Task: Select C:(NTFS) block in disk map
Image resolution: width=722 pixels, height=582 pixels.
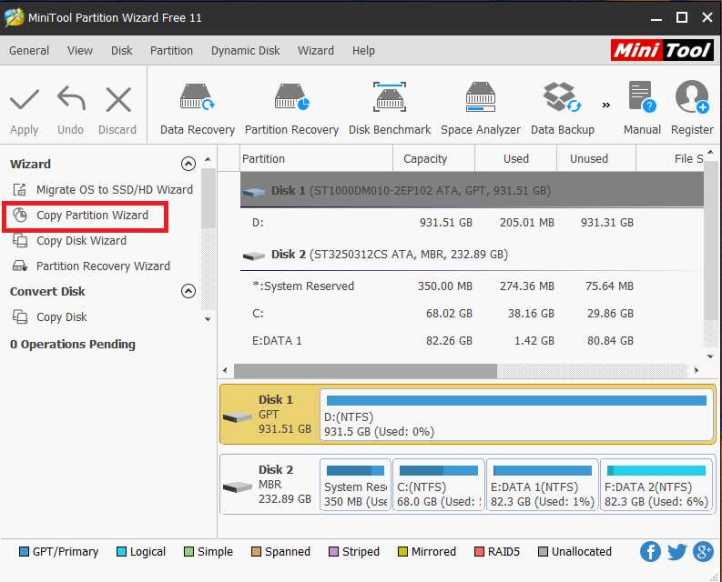Action: (438, 484)
